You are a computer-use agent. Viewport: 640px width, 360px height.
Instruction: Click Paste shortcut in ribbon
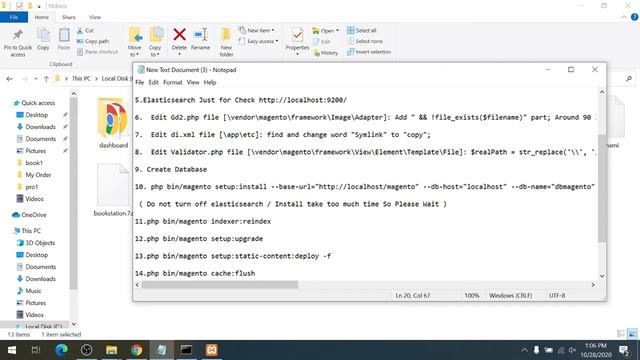98,52
